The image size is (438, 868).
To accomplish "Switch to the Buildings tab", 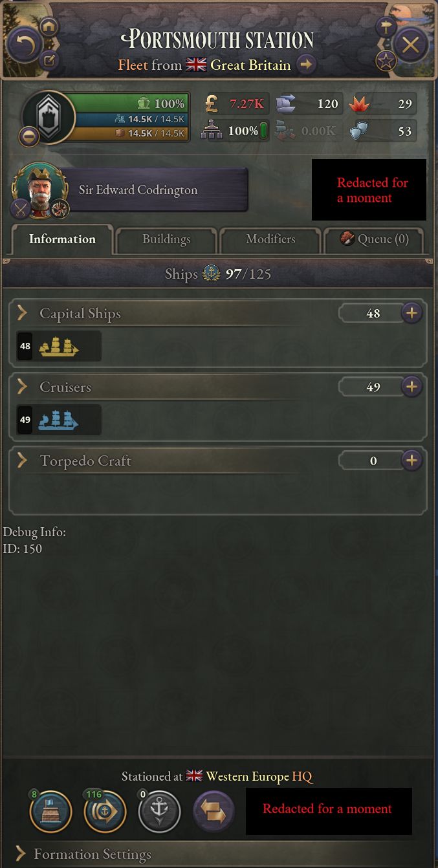I will point(166,239).
